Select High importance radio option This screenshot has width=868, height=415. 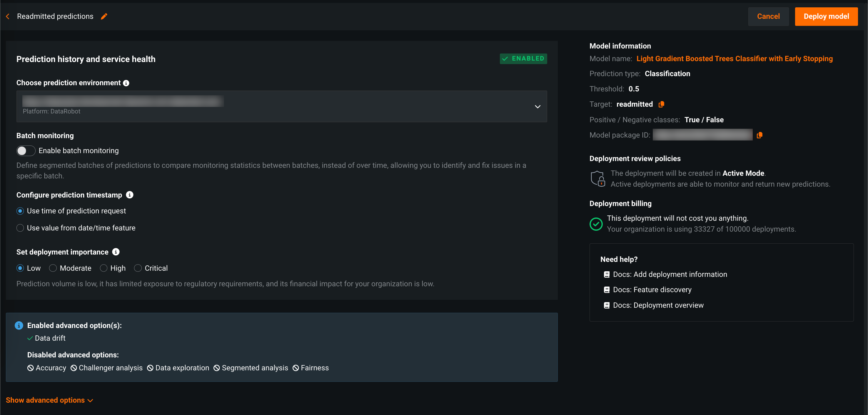104,268
